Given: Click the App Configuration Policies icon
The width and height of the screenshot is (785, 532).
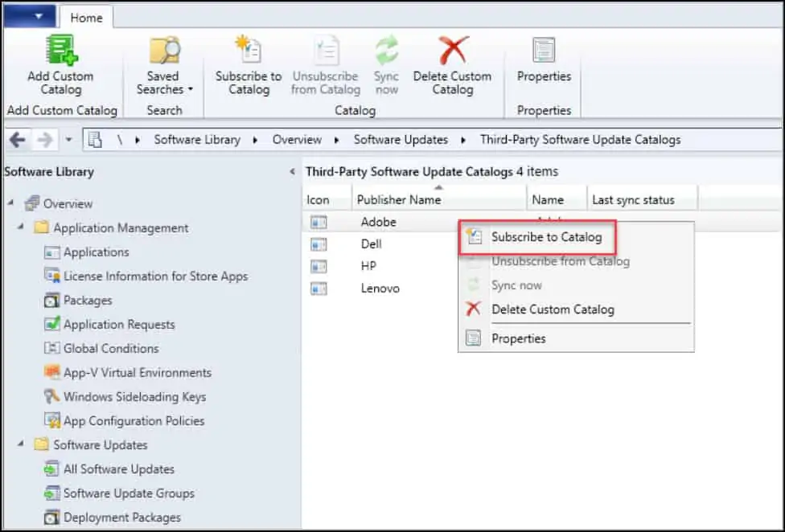Looking at the screenshot, I should tap(51, 420).
